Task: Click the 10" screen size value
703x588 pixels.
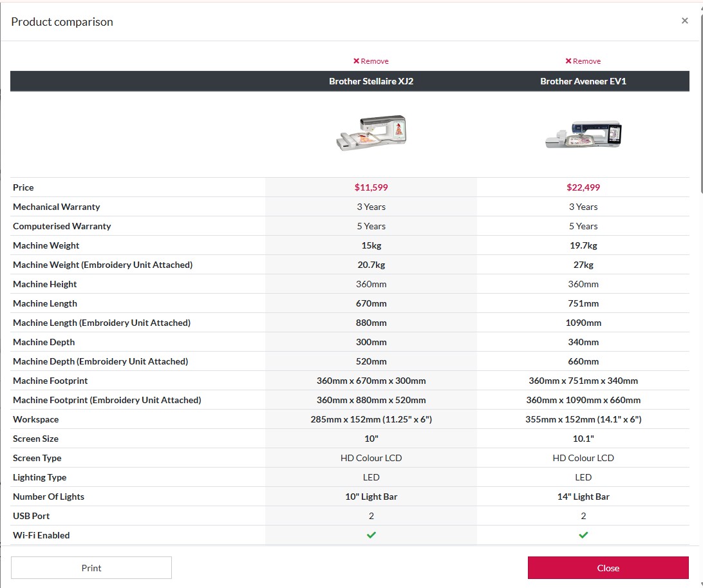Action: point(371,439)
